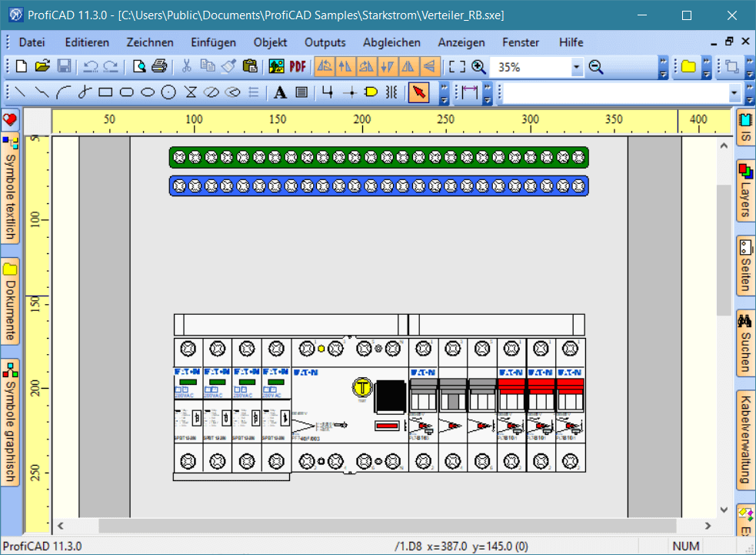Select the dimension line tool
The image size is (756, 555).
coord(469,92)
